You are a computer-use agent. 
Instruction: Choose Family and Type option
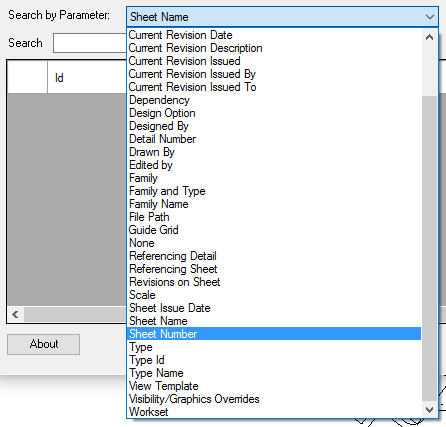pyautogui.click(x=274, y=191)
